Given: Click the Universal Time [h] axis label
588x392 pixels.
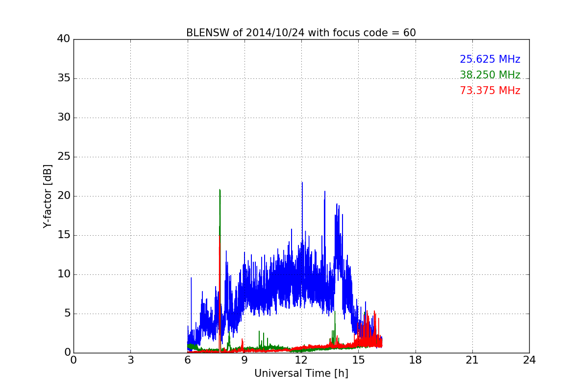Looking at the screenshot, I should 301,373.
